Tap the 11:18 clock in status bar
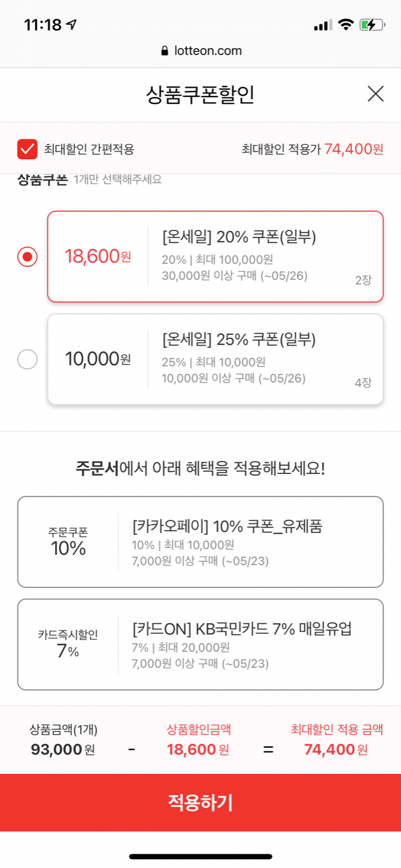401x868 pixels. 43,25
